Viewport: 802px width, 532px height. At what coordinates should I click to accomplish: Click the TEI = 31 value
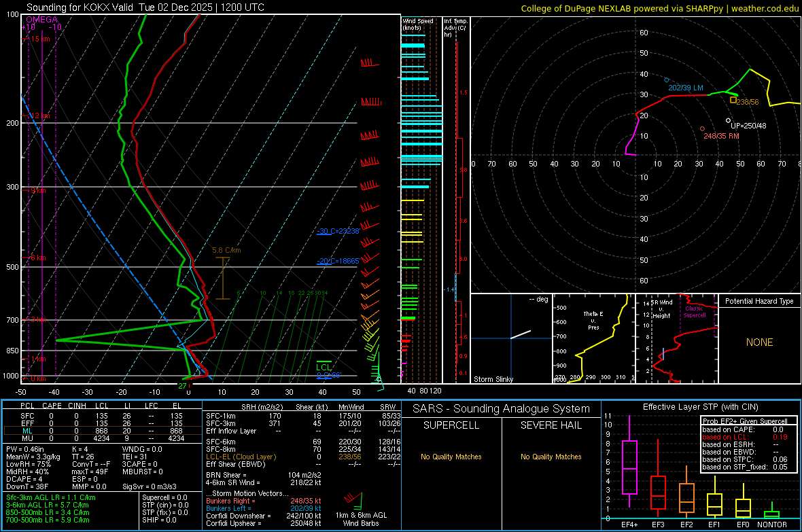coord(135,457)
